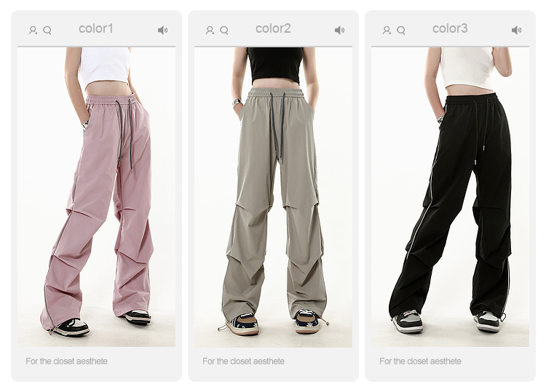
Task: Click color3 caption 'For the closet aesthete'
Action: [420, 361]
